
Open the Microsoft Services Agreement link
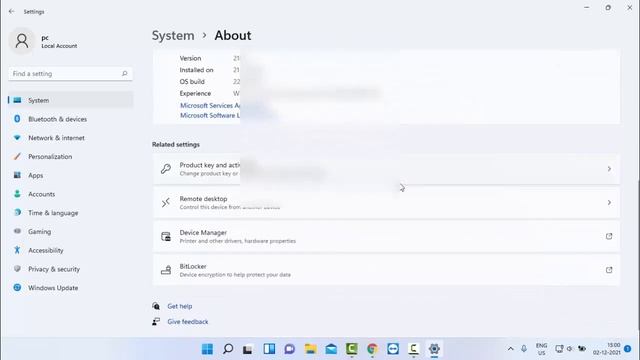pyautogui.click(x=210, y=105)
